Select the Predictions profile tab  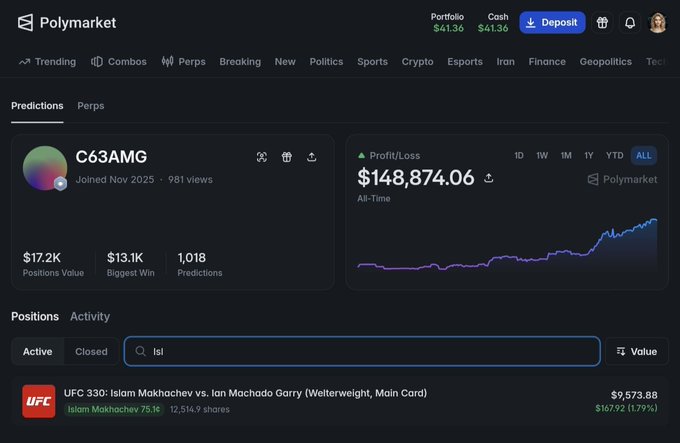tap(37, 106)
